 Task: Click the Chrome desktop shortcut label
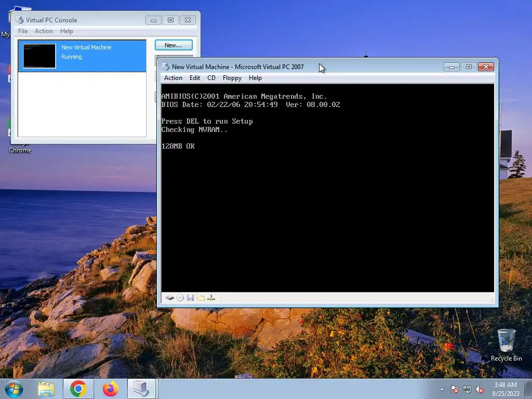tap(20, 150)
